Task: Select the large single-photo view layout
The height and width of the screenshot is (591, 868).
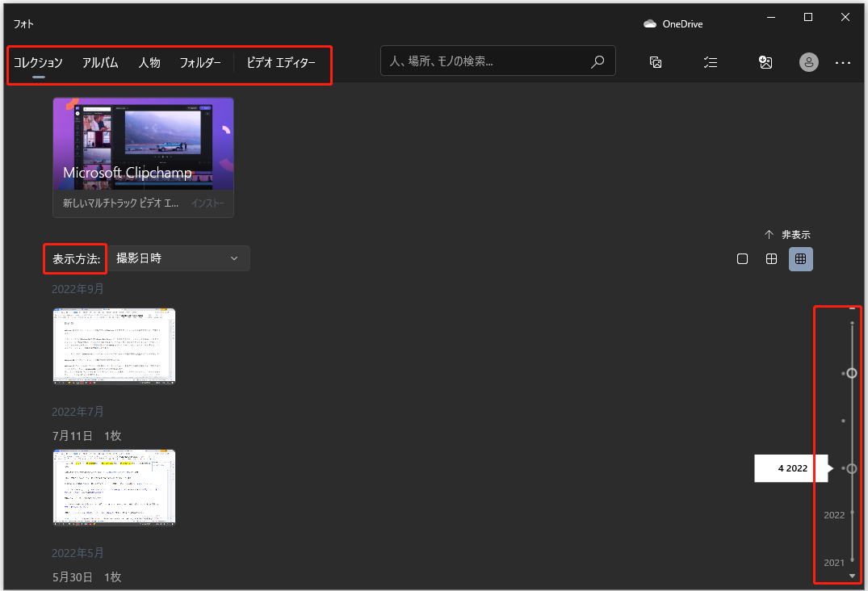Action: coord(742,258)
